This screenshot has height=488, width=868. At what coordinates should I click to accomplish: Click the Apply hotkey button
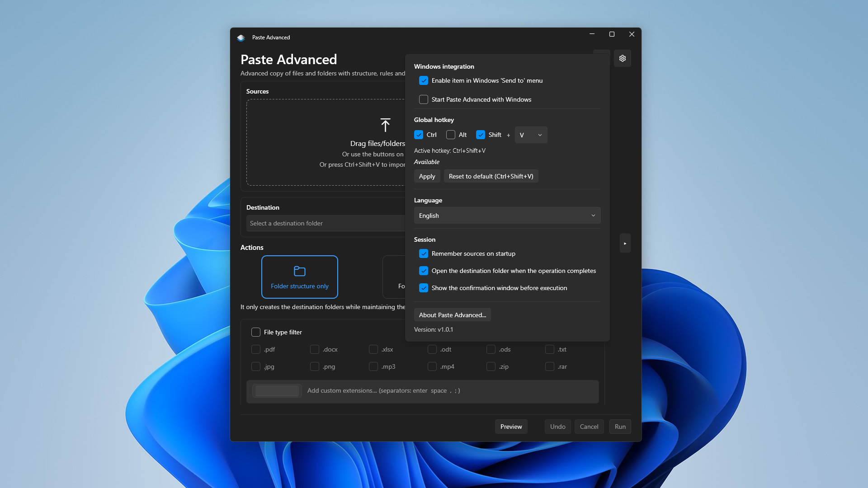pyautogui.click(x=427, y=176)
